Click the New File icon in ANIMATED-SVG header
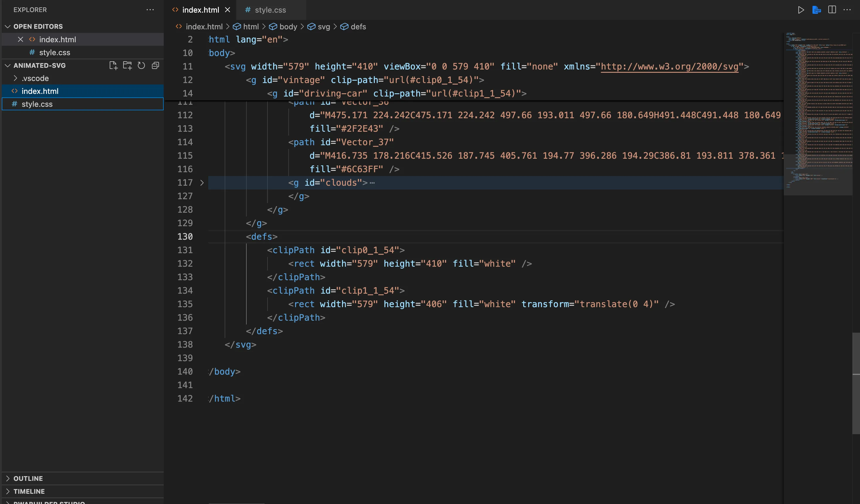 pyautogui.click(x=113, y=65)
